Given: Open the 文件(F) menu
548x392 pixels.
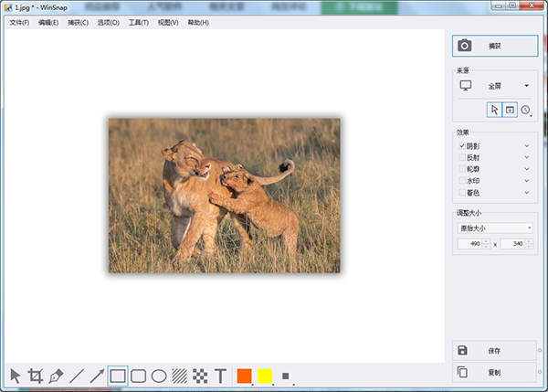Looking at the screenshot, I should click(19, 22).
